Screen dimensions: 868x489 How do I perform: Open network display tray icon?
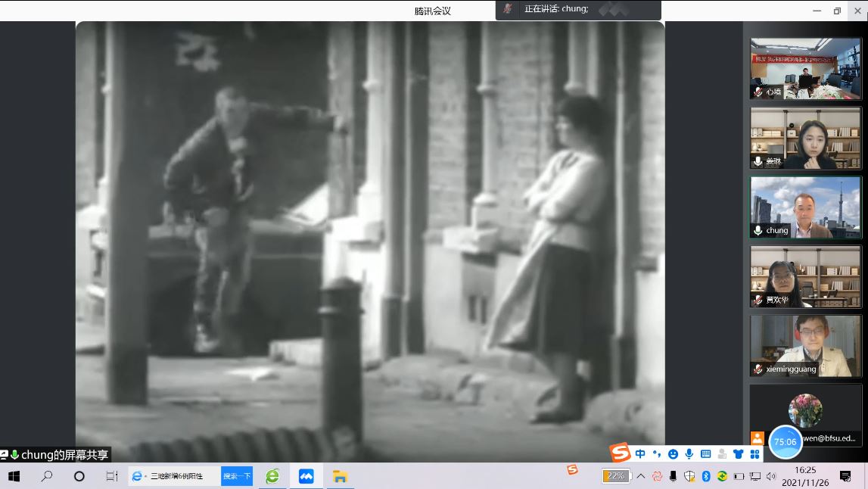(755, 476)
